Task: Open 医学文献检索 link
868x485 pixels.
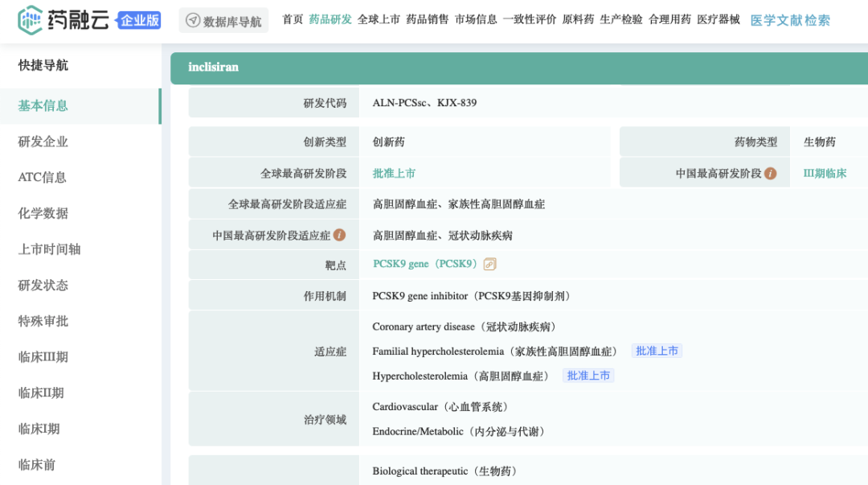Action: click(x=790, y=20)
